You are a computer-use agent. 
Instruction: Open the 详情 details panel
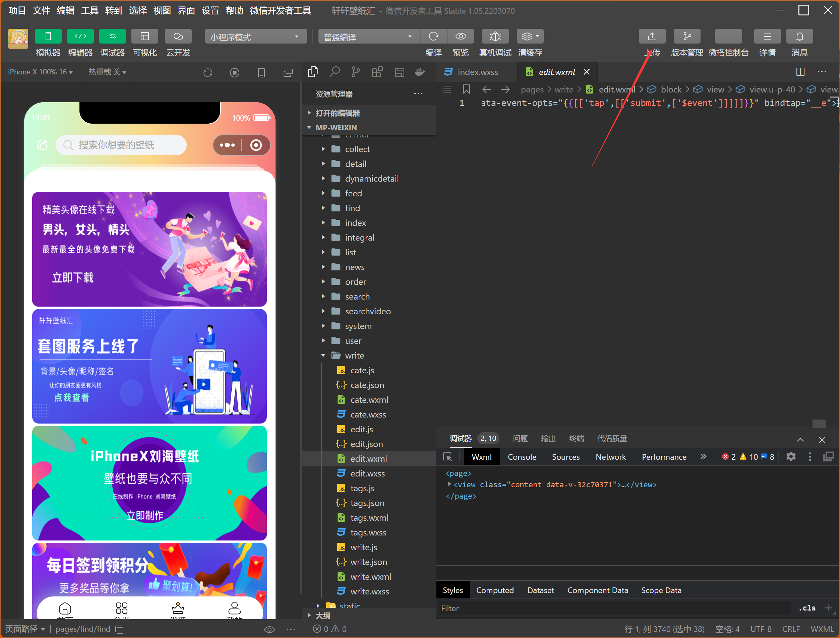[768, 37]
